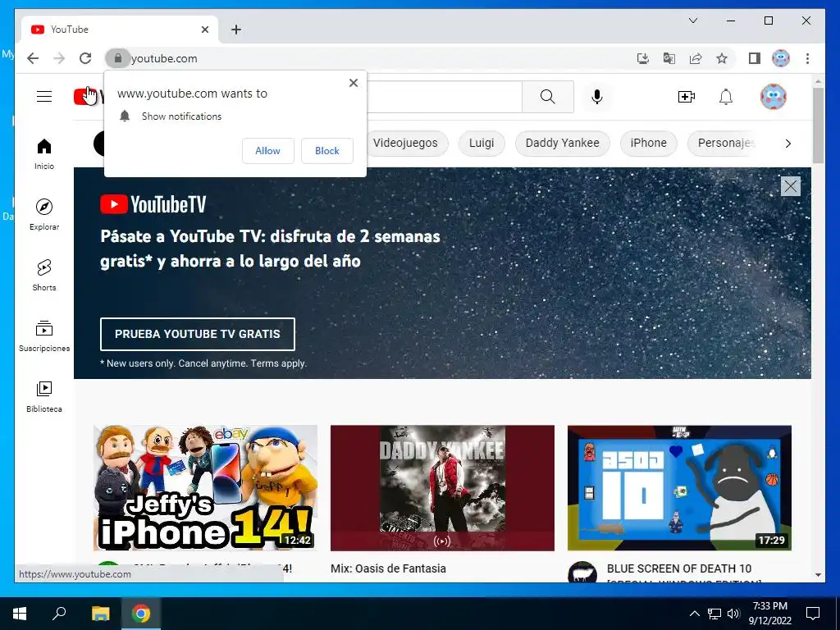Click the lock site info icon
This screenshot has height=630, width=840.
pyautogui.click(x=118, y=58)
